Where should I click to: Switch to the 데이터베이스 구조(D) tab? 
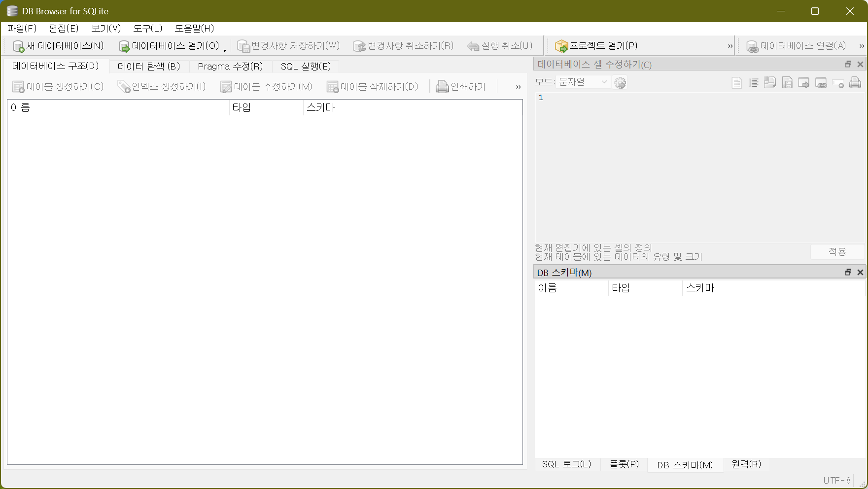point(56,66)
